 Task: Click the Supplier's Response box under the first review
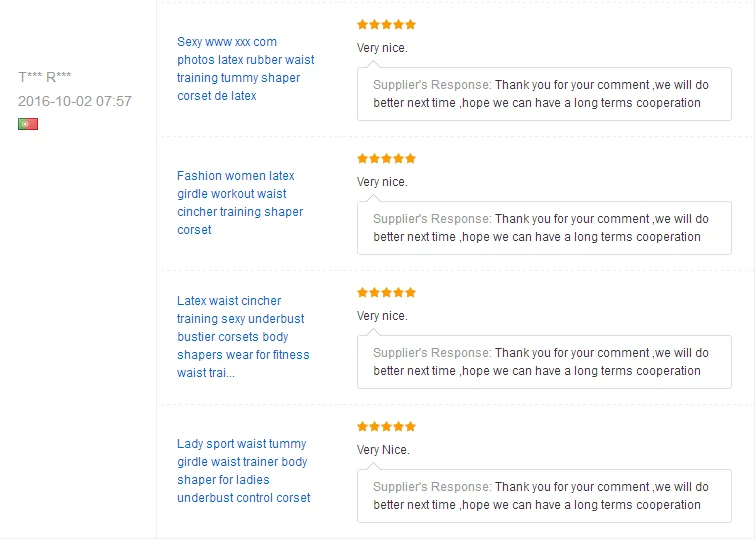(544, 94)
